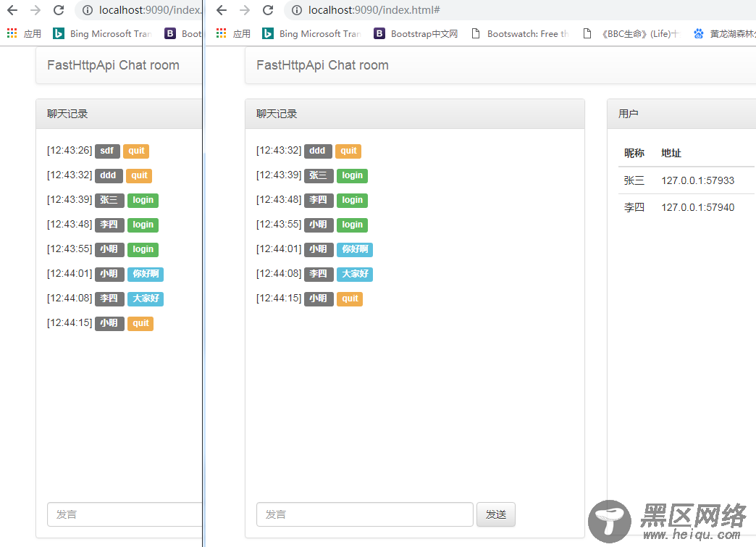Click the 发送 send button

pyautogui.click(x=495, y=514)
